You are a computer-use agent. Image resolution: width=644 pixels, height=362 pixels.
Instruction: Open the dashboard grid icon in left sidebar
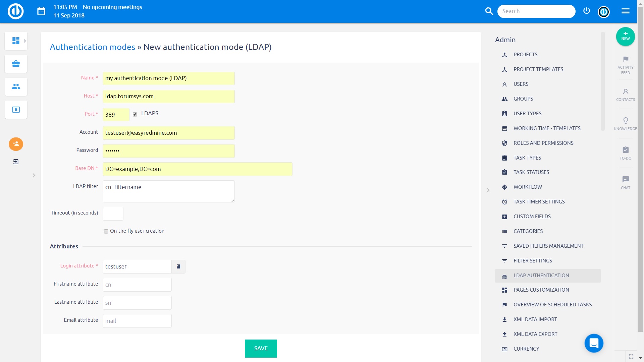point(16,41)
